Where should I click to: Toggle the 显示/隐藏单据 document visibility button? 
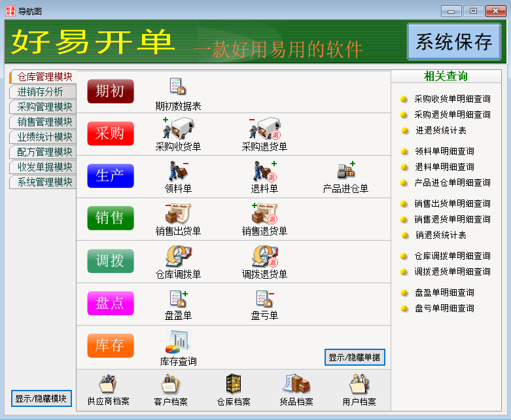click(354, 357)
